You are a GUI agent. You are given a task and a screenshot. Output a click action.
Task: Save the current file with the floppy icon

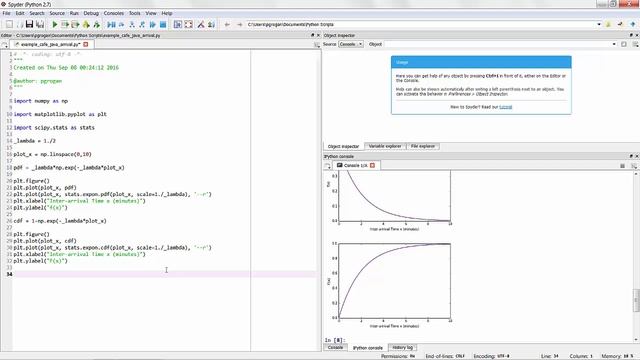(x=29, y=24)
